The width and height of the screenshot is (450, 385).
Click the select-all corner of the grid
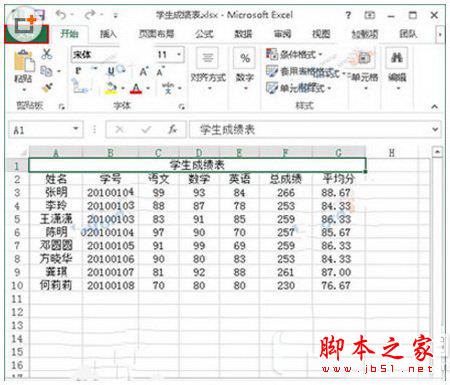point(19,153)
